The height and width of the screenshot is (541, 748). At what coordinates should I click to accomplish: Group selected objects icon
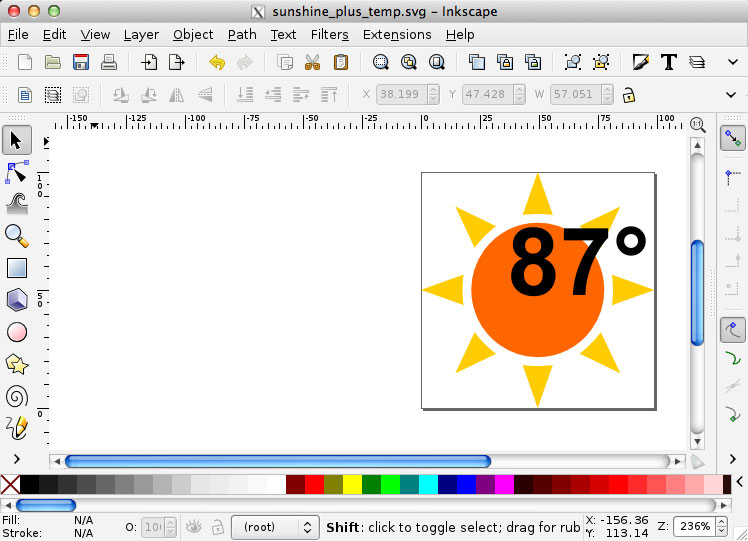(573, 62)
